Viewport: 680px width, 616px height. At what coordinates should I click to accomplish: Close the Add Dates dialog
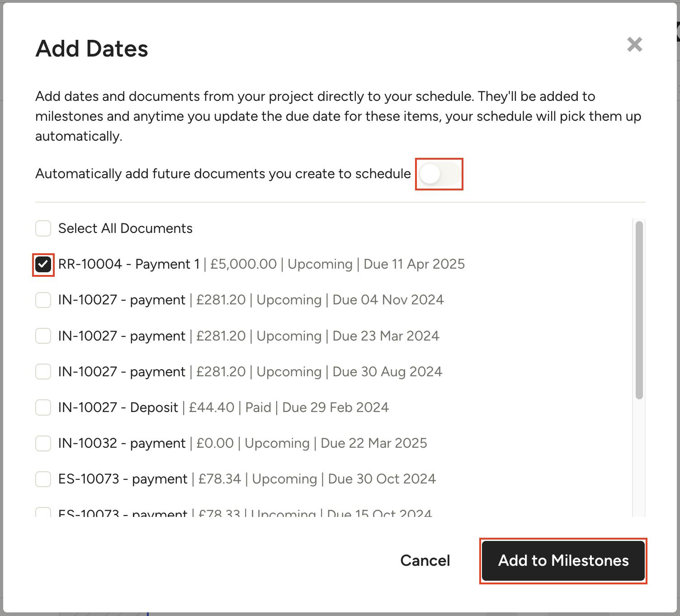634,45
